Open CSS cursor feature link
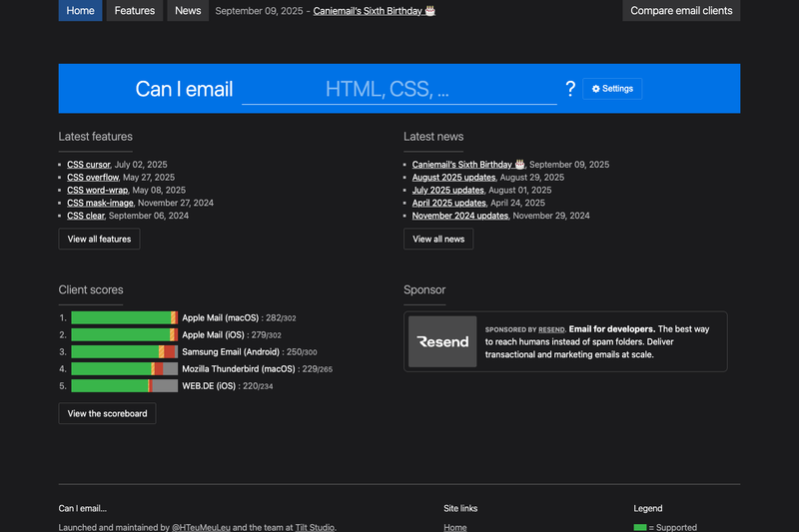Viewport: 799px width, 532px height. [x=89, y=165]
